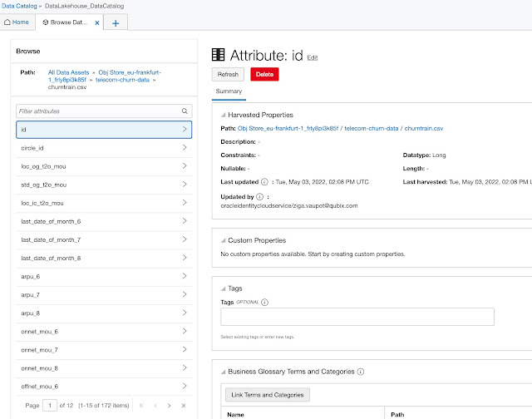Select arpu_7 attribute

pos(104,294)
